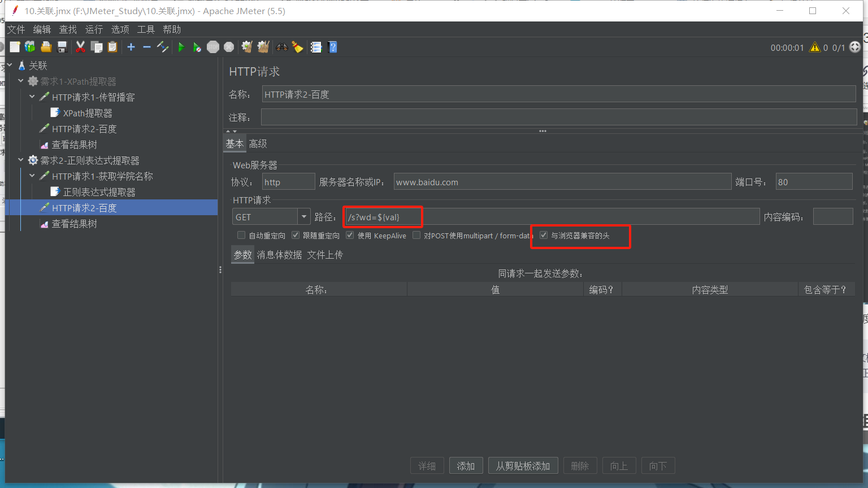This screenshot has height=488, width=868.
Task: Toggle 跟随重定向 checkbox
Action: click(296, 235)
